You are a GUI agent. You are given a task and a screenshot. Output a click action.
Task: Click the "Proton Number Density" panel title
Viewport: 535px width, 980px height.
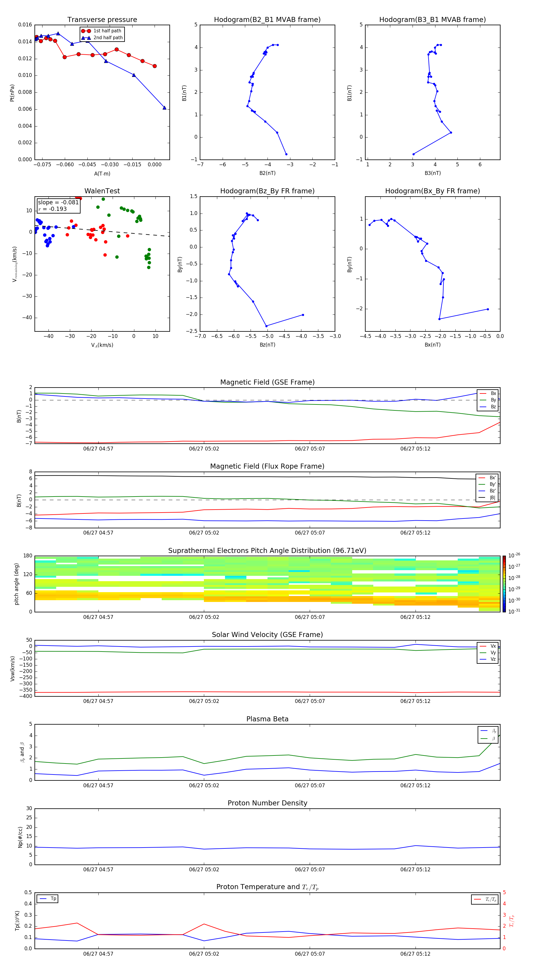click(x=267, y=803)
